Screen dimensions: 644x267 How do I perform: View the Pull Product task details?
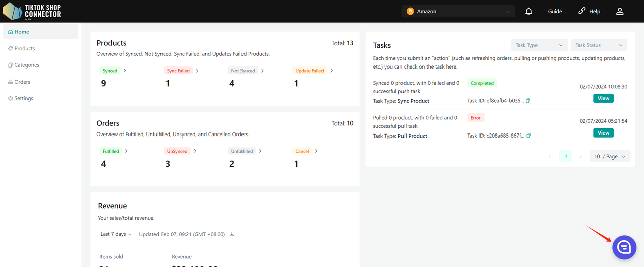(603, 133)
